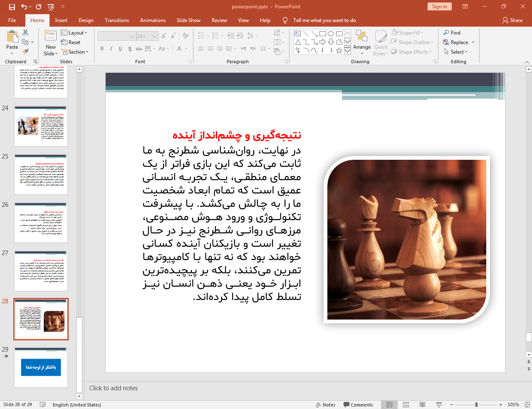The width and height of the screenshot is (532, 409).
Task: Open the Select dropdown in Editing
Action: click(x=456, y=52)
